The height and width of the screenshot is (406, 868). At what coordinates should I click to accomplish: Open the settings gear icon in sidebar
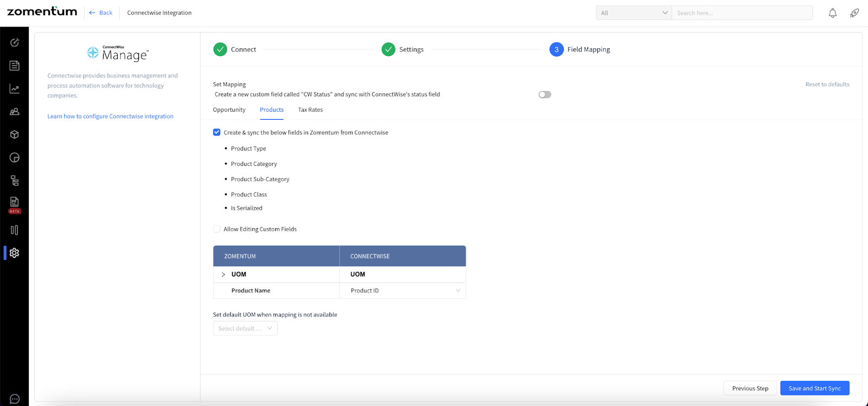pos(15,253)
